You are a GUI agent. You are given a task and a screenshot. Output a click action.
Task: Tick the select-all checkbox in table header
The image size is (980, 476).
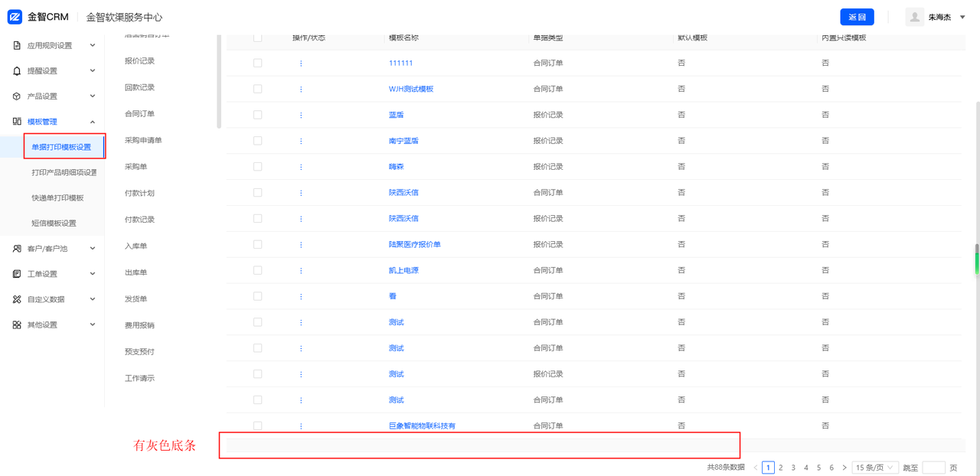[x=257, y=37]
